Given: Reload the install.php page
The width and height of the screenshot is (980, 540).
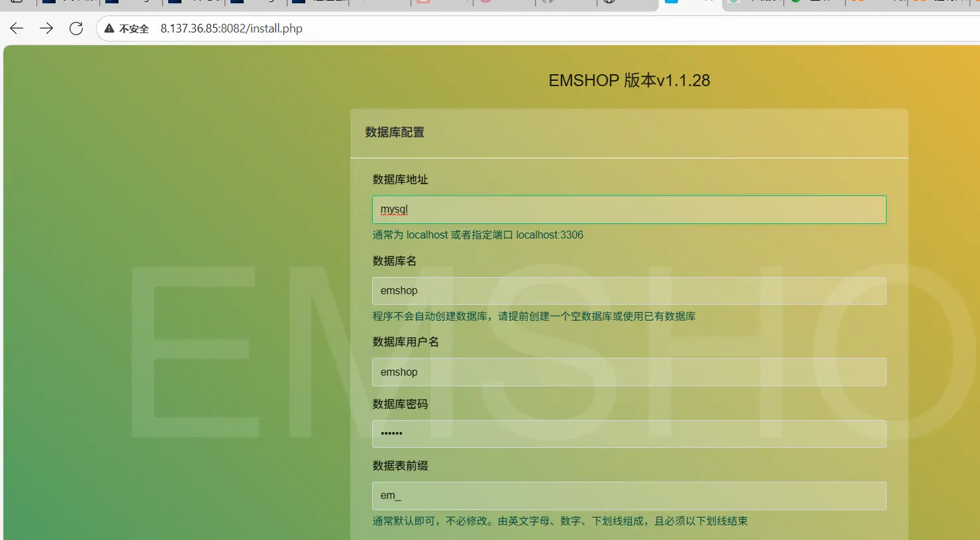Looking at the screenshot, I should tap(76, 28).
